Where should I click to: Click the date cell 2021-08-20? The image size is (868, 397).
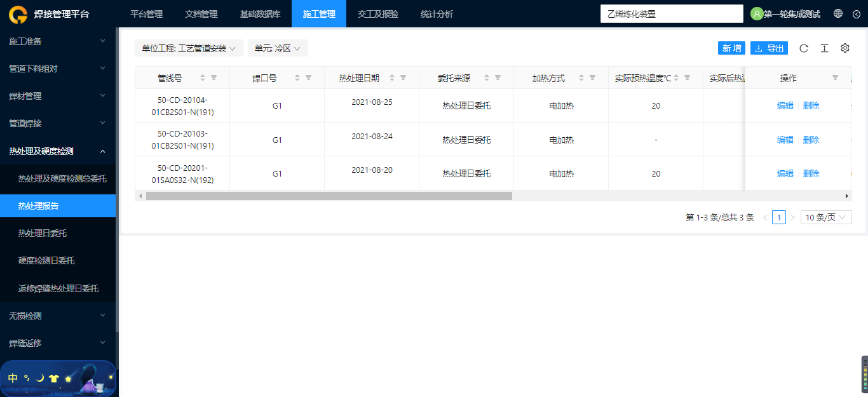pyautogui.click(x=372, y=170)
